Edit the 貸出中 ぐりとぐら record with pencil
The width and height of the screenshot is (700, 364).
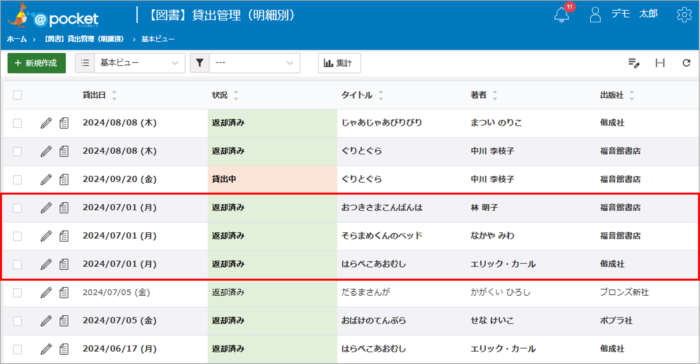(46, 180)
